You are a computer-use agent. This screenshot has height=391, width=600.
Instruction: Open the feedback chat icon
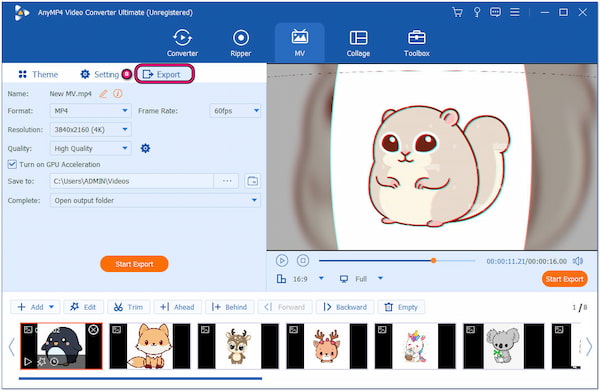coord(495,12)
